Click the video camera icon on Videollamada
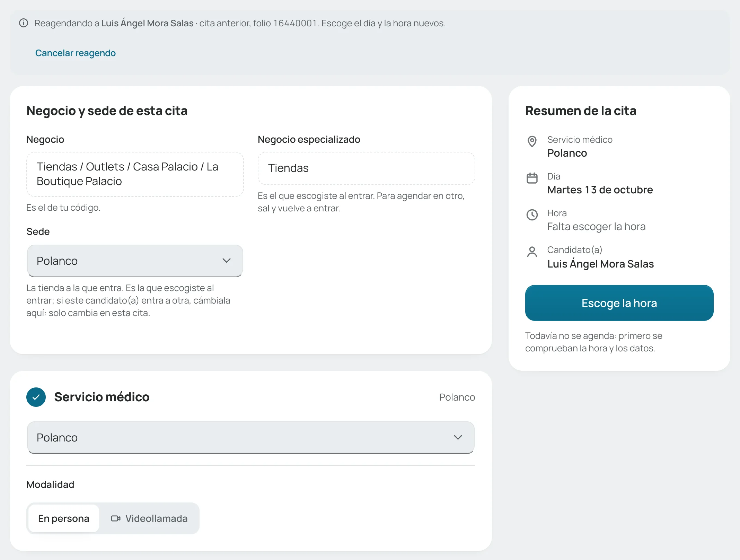The height and width of the screenshot is (560, 740). tap(116, 518)
